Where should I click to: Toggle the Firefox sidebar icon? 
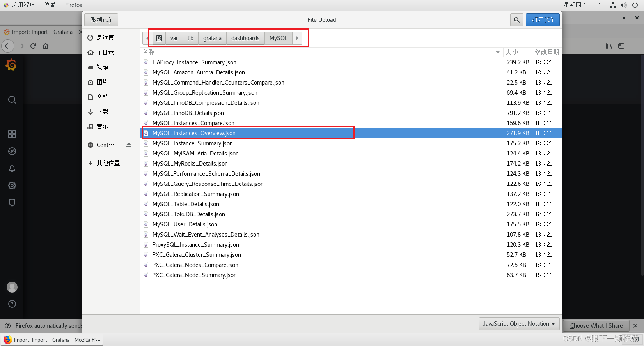[621, 46]
